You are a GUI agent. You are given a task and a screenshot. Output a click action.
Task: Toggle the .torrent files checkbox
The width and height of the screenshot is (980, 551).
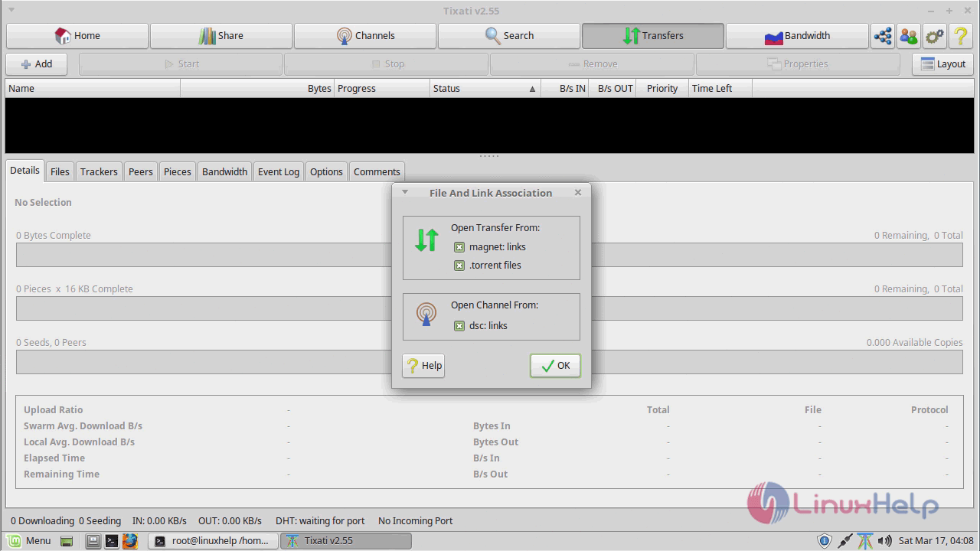(459, 266)
